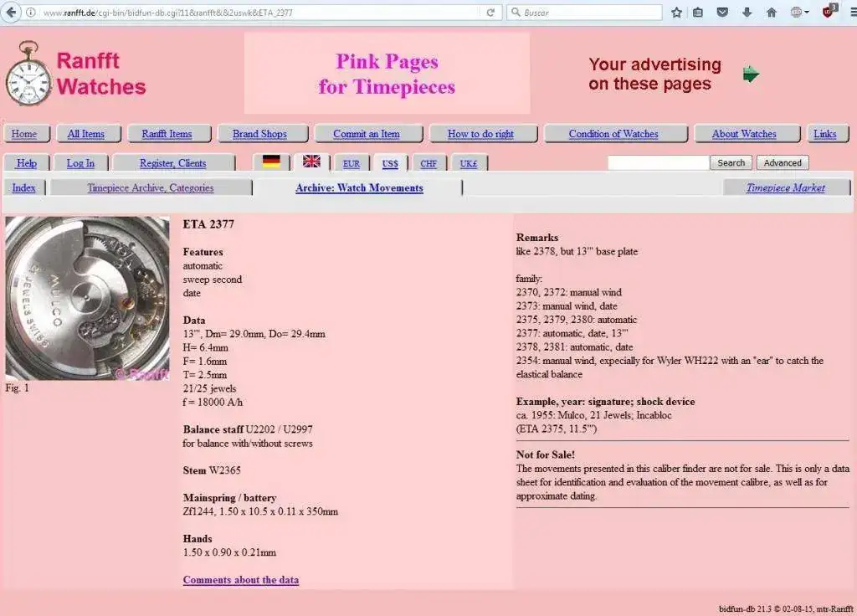
Task: Bookmark this page with the star icon
Action: tap(676, 12)
